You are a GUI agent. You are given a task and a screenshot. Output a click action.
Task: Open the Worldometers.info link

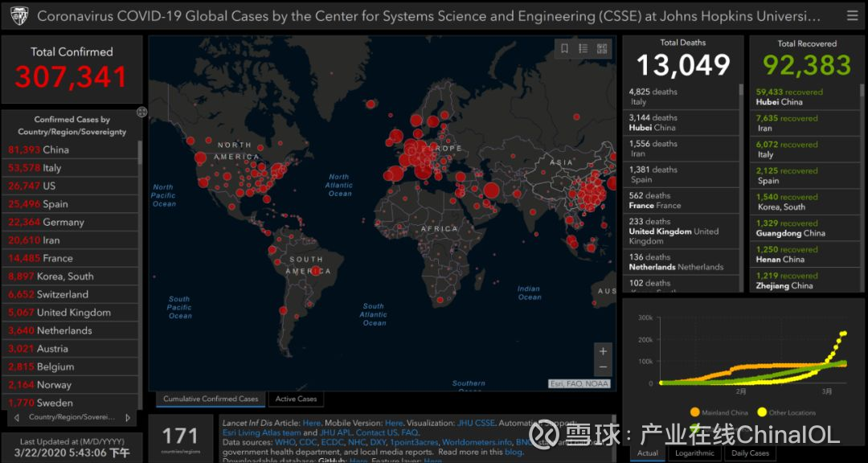(x=477, y=443)
